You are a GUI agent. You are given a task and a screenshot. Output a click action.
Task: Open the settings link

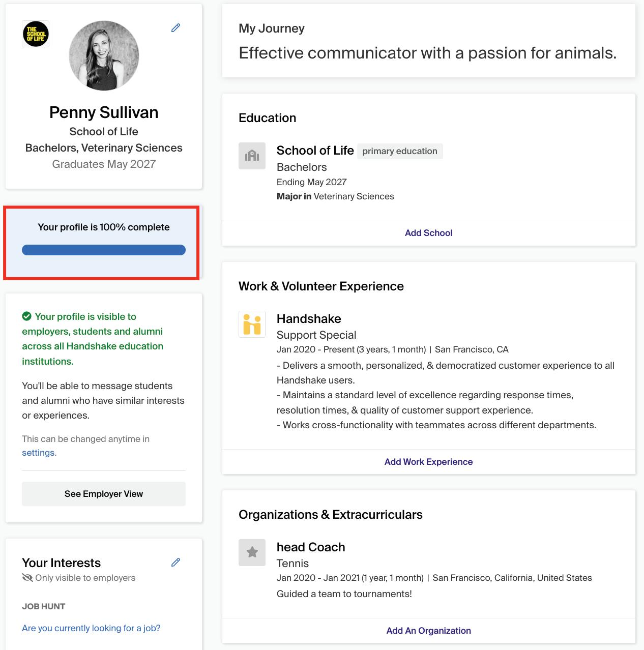(x=39, y=453)
